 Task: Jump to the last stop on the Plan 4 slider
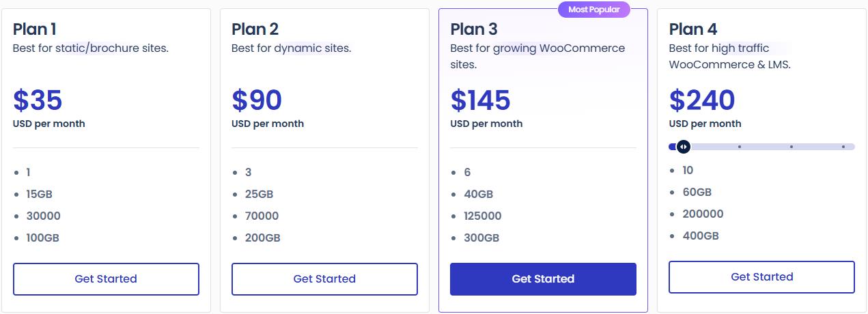pyautogui.click(x=843, y=147)
